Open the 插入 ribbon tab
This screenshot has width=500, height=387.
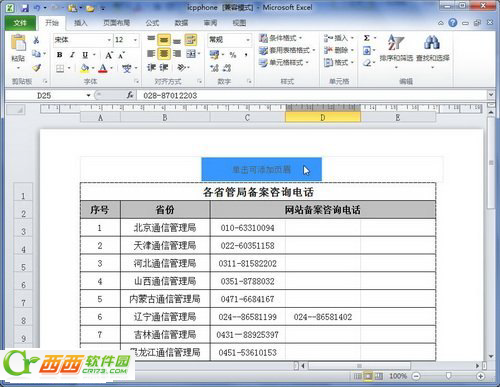80,23
